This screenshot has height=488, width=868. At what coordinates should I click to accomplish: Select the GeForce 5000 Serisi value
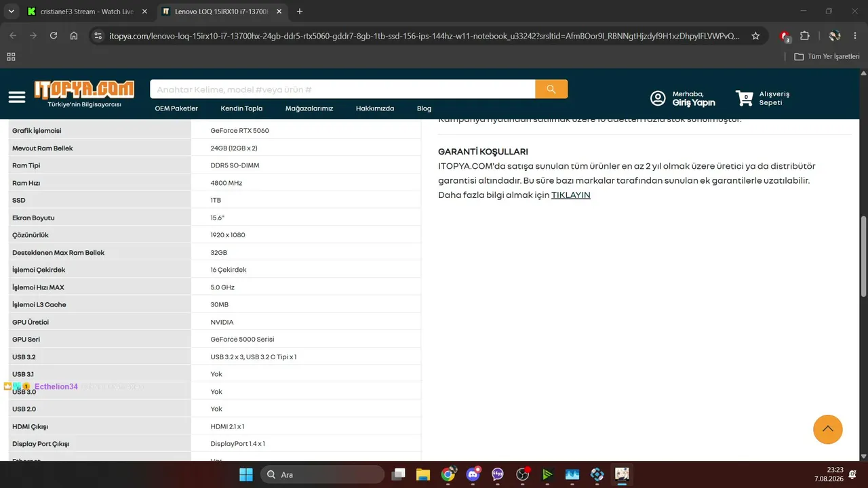[x=242, y=340]
